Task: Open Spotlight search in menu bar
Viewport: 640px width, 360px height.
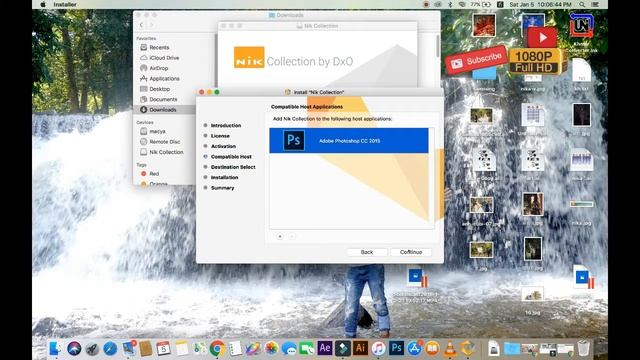Action: [582, 4]
